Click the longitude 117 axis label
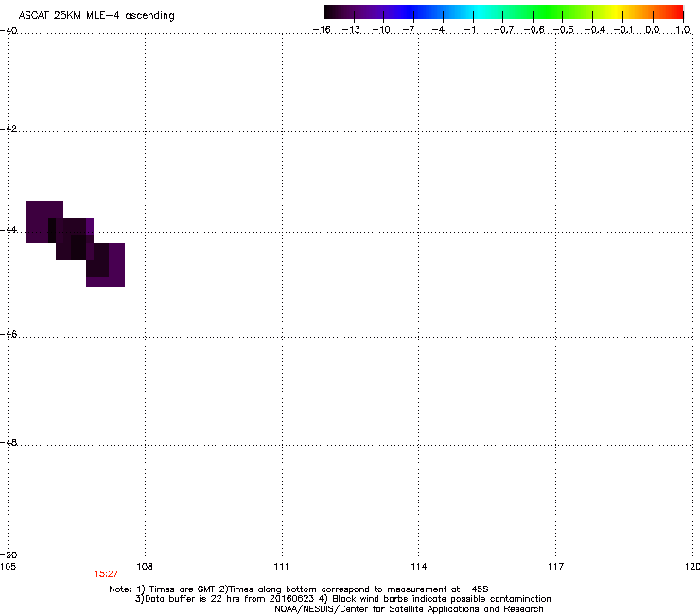 (x=556, y=567)
